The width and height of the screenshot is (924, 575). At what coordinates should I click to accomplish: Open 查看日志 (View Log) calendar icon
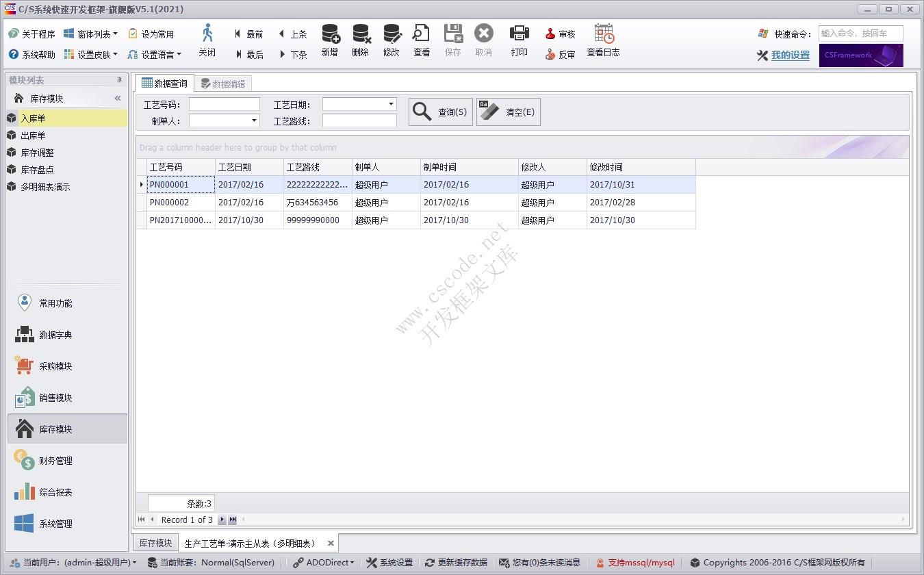(x=603, y=40)
